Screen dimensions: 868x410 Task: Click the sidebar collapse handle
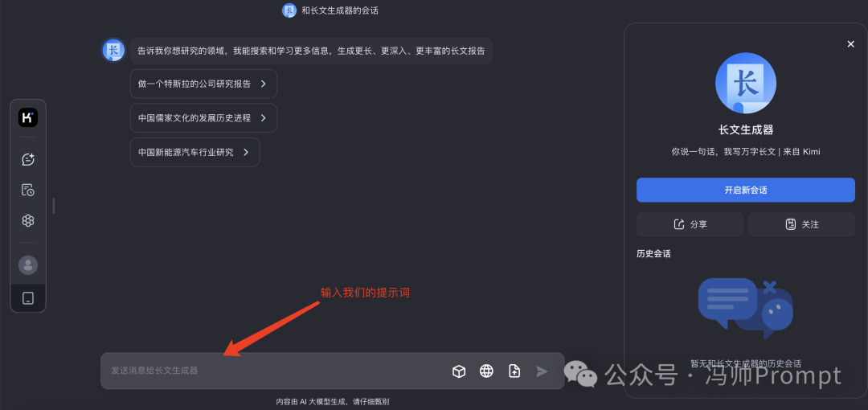click(x=54, y=206)
